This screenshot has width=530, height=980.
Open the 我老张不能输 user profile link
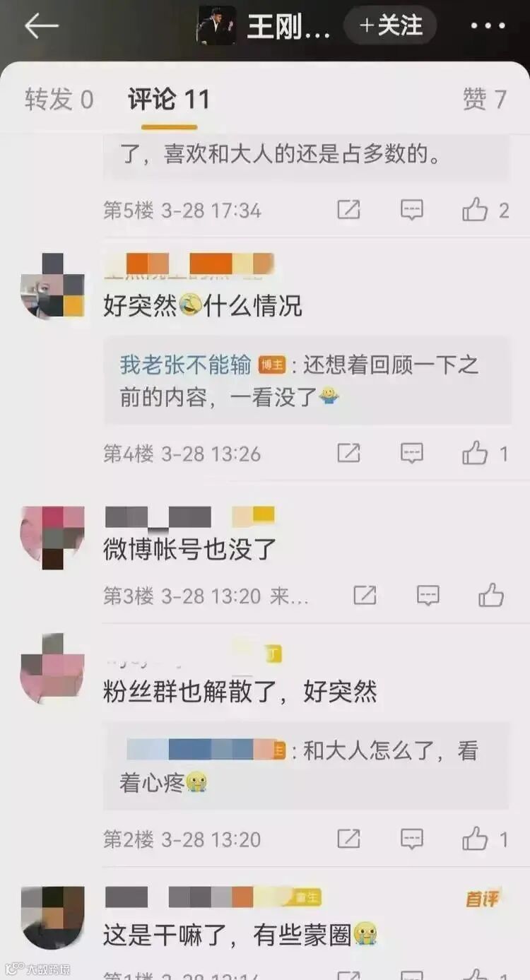[x=185, y=365]
